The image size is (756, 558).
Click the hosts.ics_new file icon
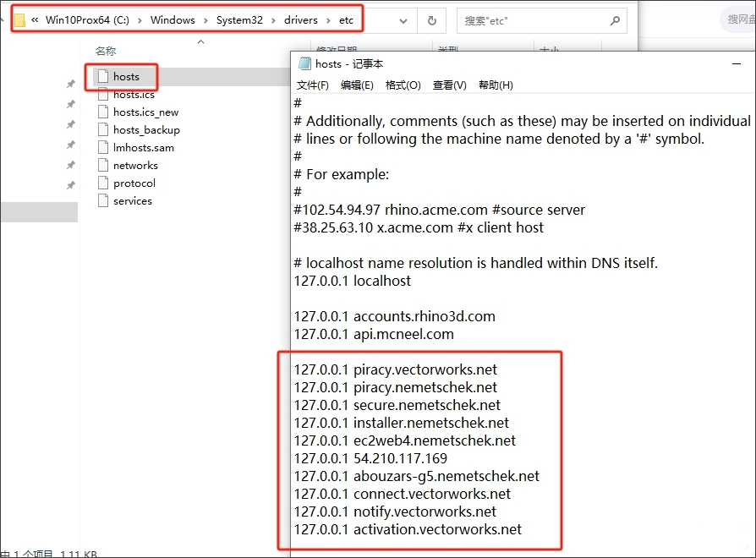tap(102, 112)
